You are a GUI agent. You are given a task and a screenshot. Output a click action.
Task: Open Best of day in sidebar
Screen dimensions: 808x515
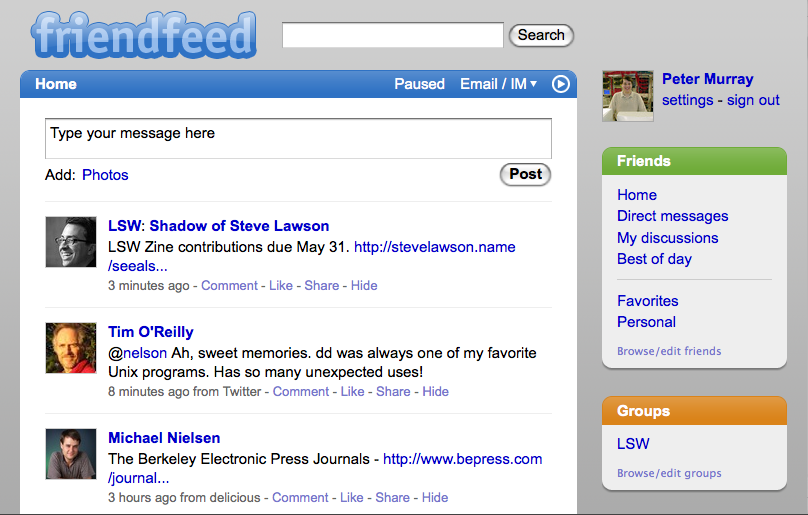(654, 259)
